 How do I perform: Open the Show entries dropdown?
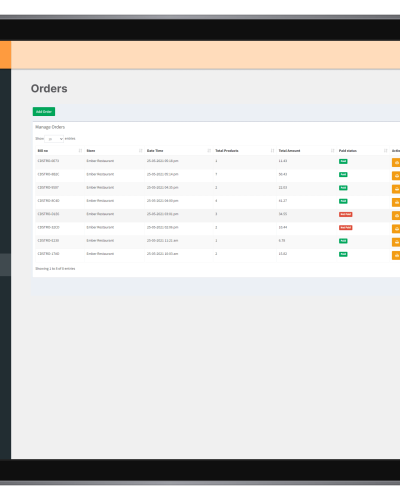click(x=54, y=139)
